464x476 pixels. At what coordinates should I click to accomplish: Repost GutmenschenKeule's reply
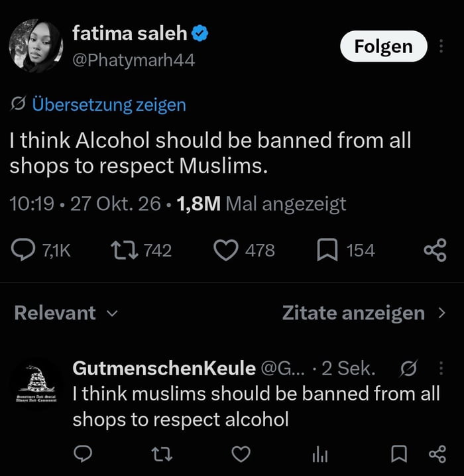(162, 454)
